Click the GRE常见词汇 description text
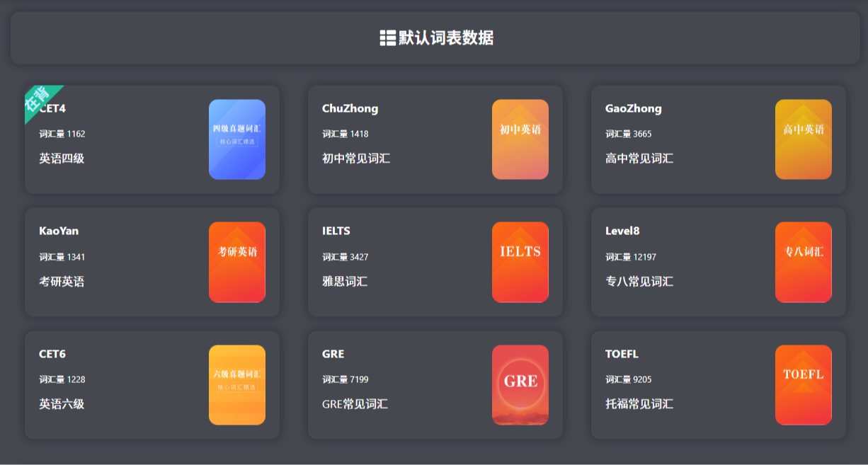 click(x=355, y=404)
